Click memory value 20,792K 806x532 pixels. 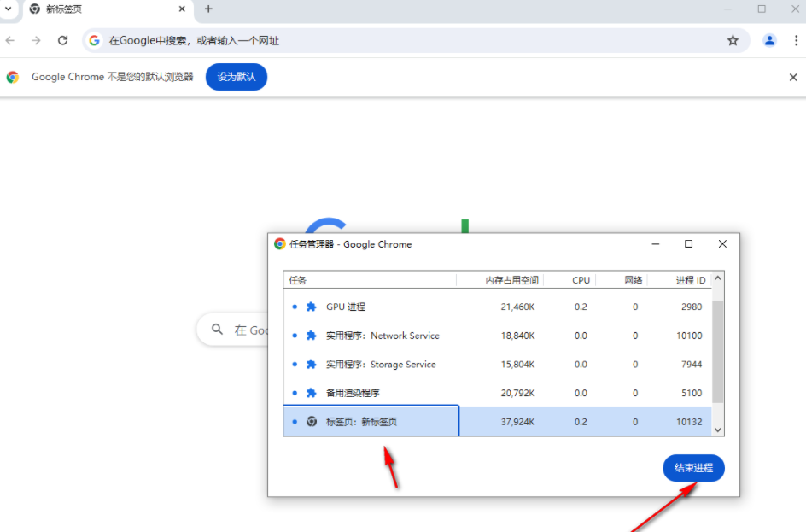coord(517,393)
